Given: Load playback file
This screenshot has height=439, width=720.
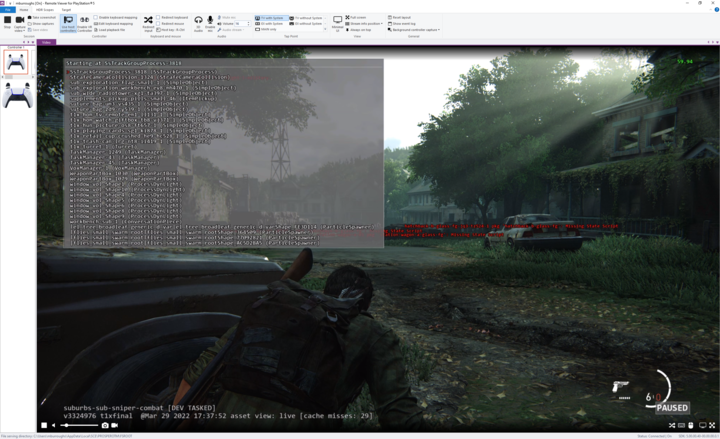Looking at the screenshot, I should pyautogui.click(x=109, y=29).
